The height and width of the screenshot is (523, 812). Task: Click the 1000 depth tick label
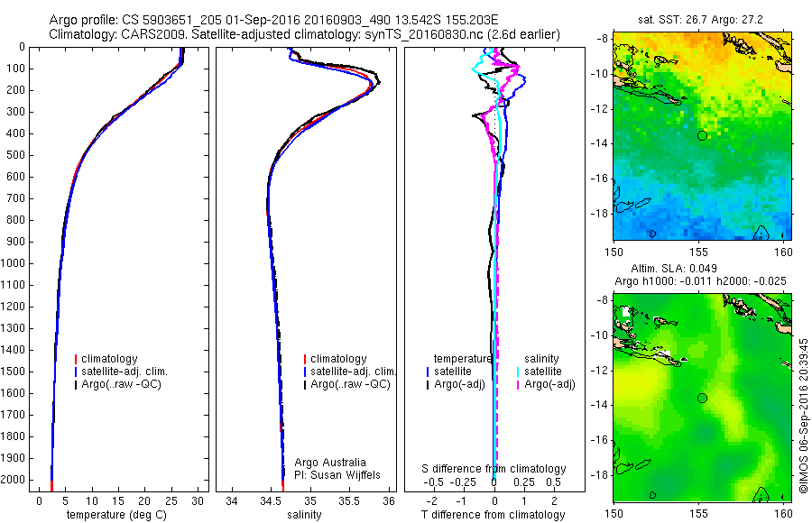tap(13, 263)
